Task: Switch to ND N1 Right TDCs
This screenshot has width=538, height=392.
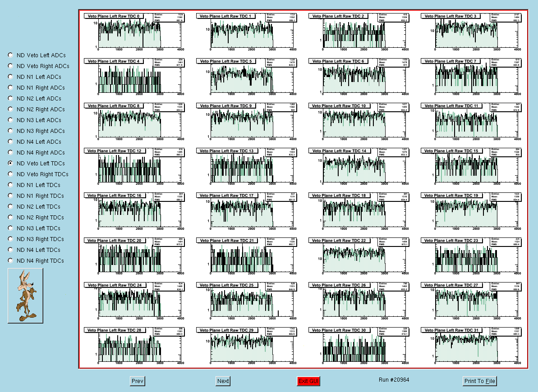Action: (x=11, y=196)
